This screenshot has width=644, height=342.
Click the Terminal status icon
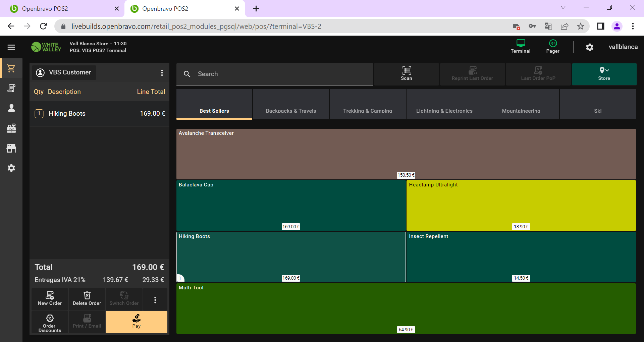point(520,46)
